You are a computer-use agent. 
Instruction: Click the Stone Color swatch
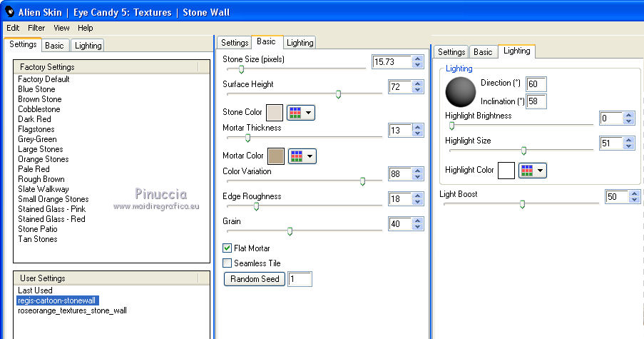(275, 113)
